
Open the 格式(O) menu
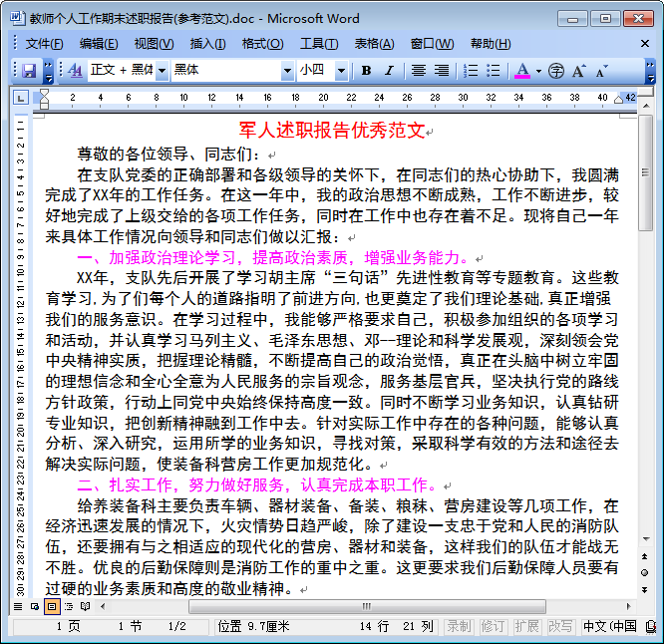(262, 44)
